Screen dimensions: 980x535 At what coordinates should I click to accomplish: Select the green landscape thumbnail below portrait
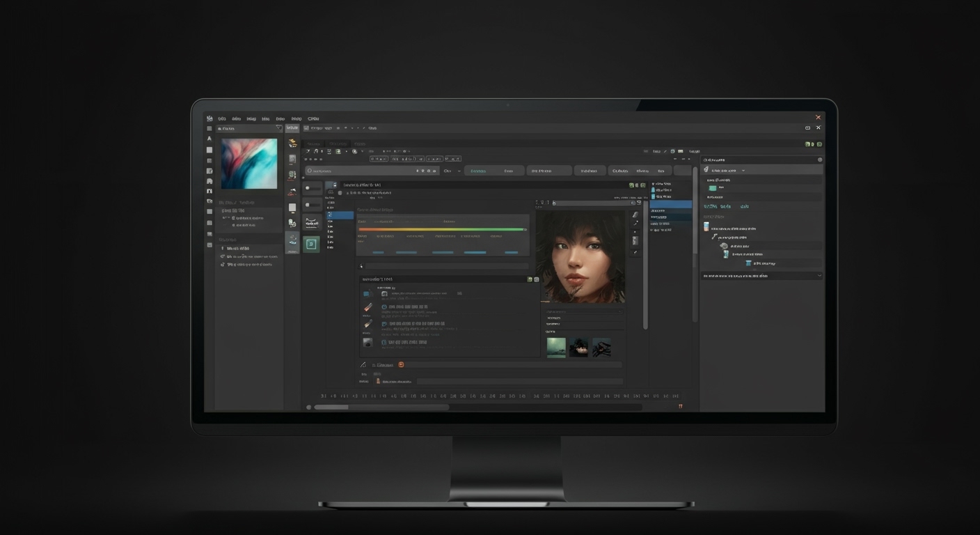click(556, 347)
